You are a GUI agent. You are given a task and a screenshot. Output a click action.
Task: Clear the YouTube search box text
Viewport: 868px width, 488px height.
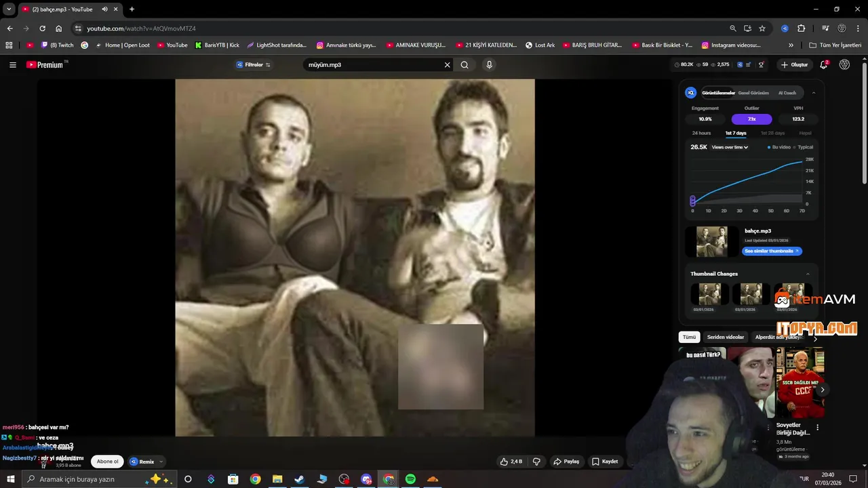click(447, 65)
